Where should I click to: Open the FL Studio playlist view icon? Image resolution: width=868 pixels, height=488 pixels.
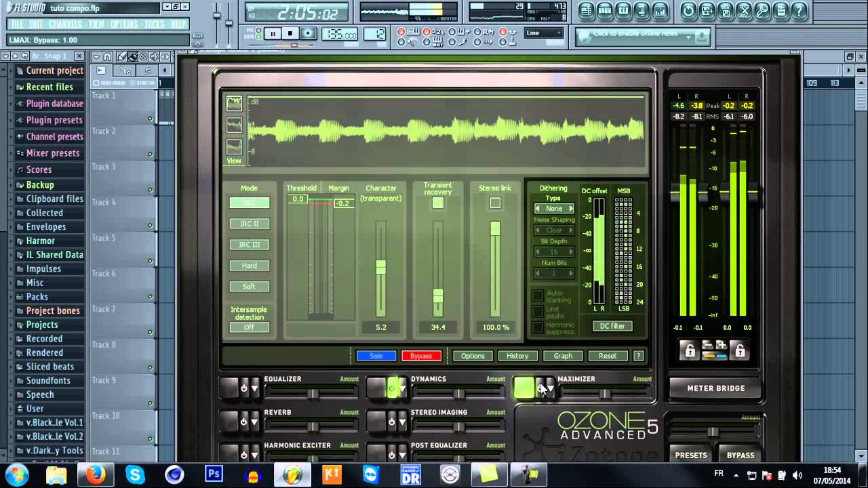(586, 11)
